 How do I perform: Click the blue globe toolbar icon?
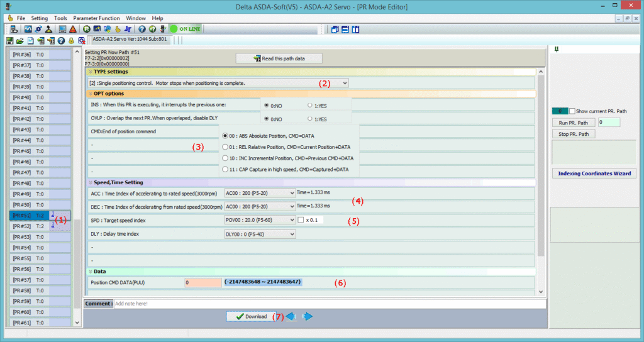108,29
